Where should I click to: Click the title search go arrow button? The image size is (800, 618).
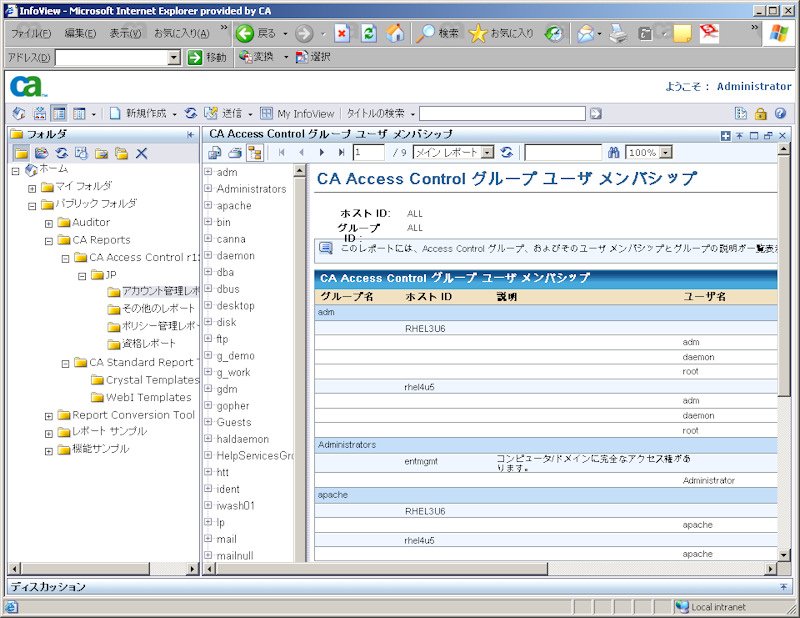595,113
